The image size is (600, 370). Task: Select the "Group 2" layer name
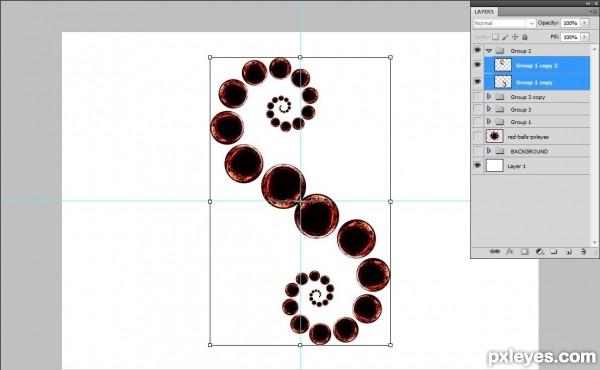point(521,51)
